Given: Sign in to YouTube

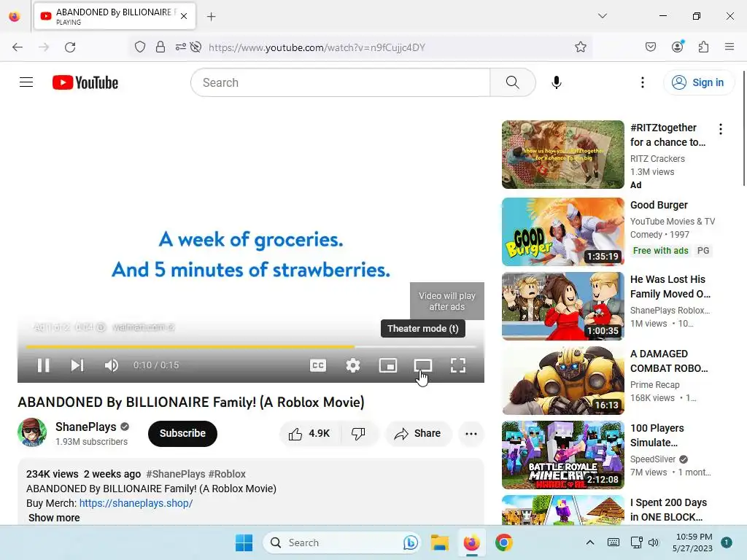Looking at the screenshot, I should [698, 82].
